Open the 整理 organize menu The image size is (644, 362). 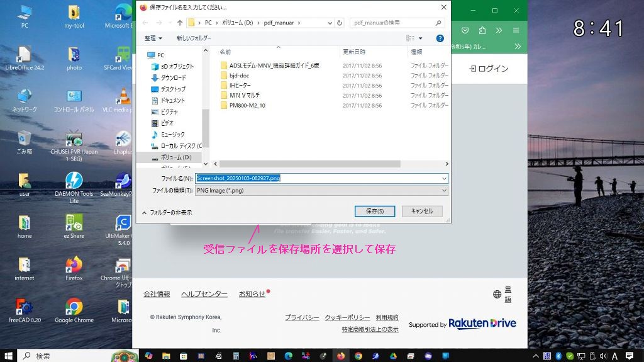(153, 38)
